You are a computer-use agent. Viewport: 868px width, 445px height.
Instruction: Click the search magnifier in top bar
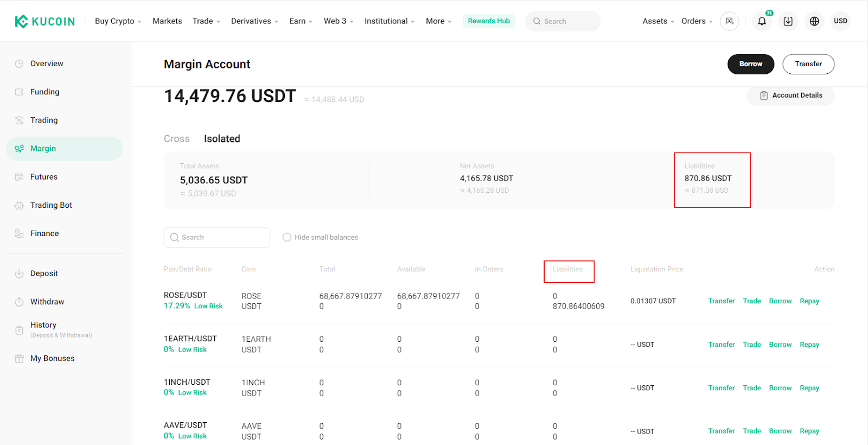pyautogui.click(x=537, y=21)
